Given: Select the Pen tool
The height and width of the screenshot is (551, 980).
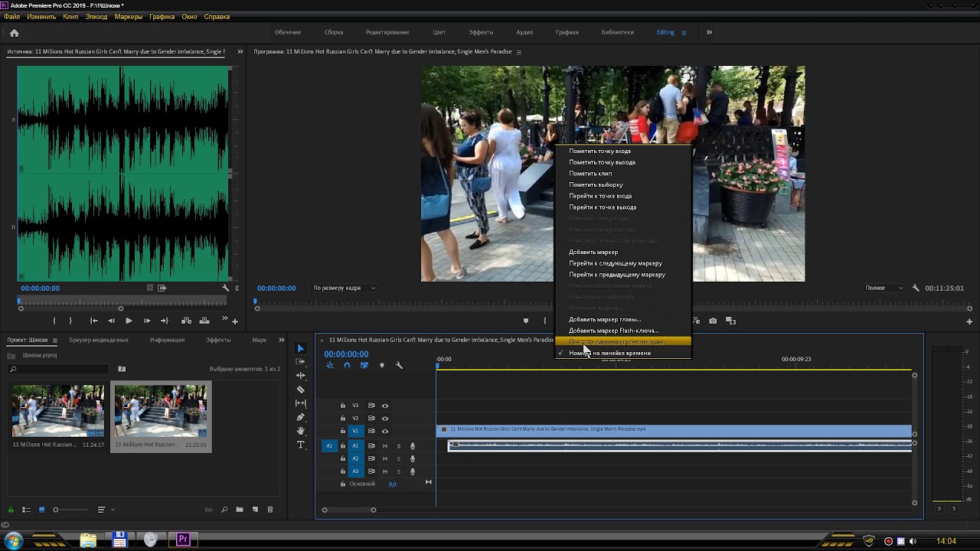Looking at the screenshot, I should tap(300, 417).
